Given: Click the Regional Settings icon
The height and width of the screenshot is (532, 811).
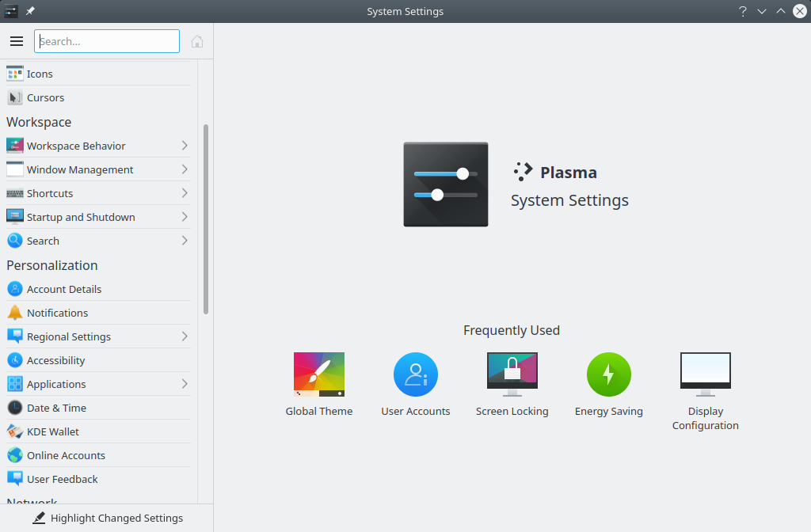Looking at the screenshot, I should (x=15, y=336).
